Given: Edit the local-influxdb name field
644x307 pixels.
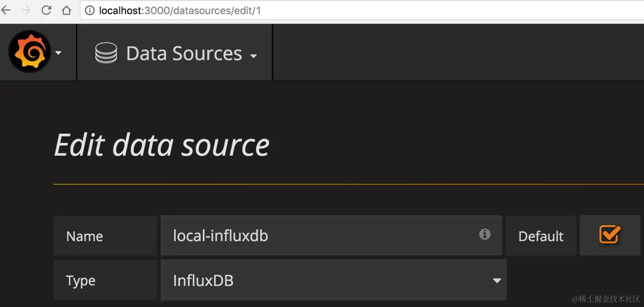Looking at the screenshot, I should pos(331,235).
